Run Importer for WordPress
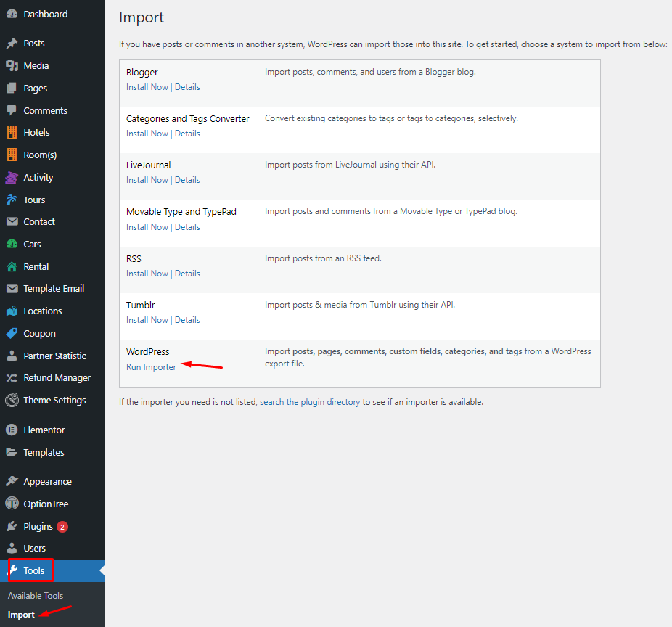The image size is (672, 627). click(x=151, y=367)
